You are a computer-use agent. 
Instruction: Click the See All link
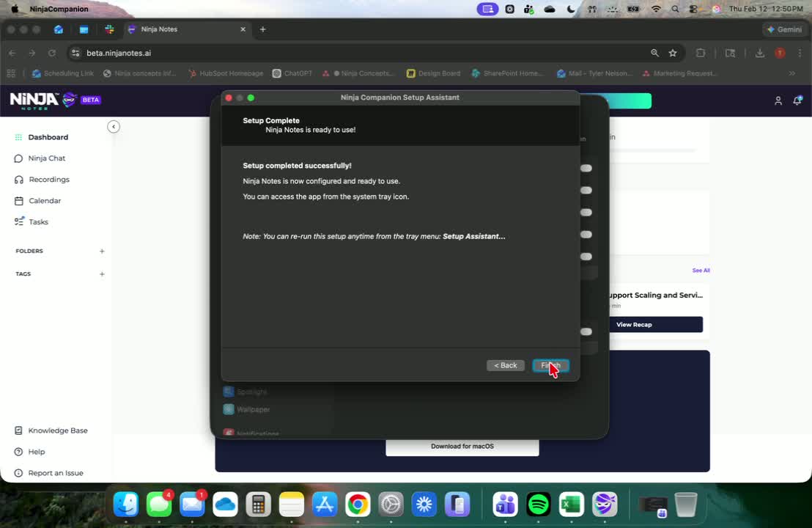701,271
